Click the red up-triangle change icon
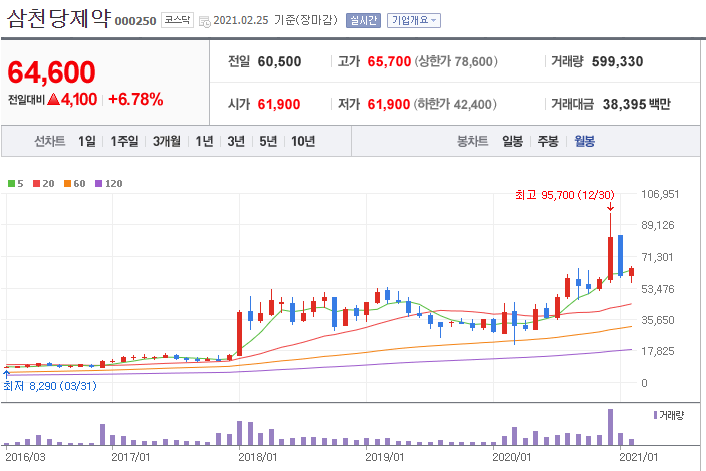706x471 pixels. point(54,99)
